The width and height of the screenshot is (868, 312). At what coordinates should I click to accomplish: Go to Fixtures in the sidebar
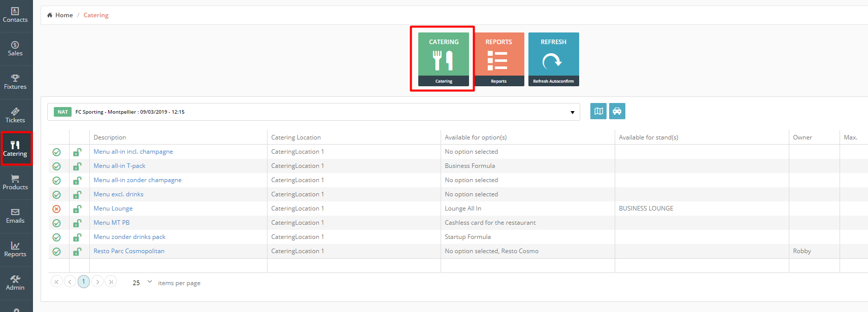coord(15,82)
